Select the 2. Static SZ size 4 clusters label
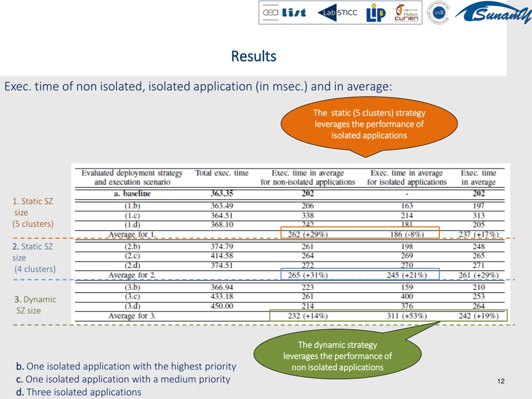 coord(34,258)
